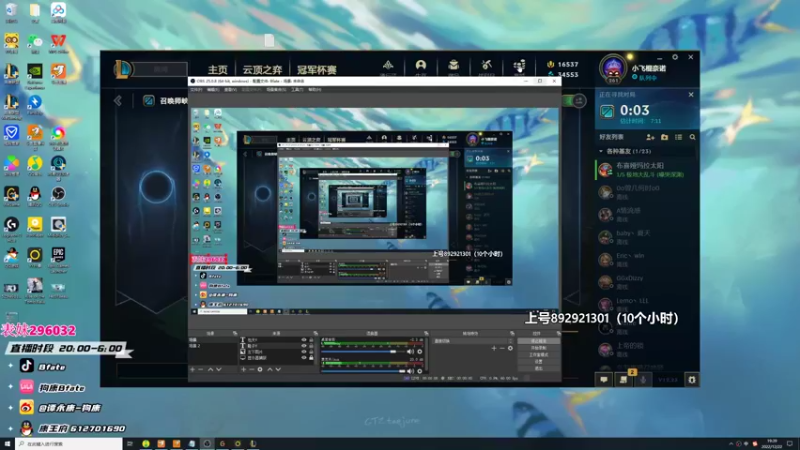Search the friends list
Screen dimensions: 800x450
692,137
